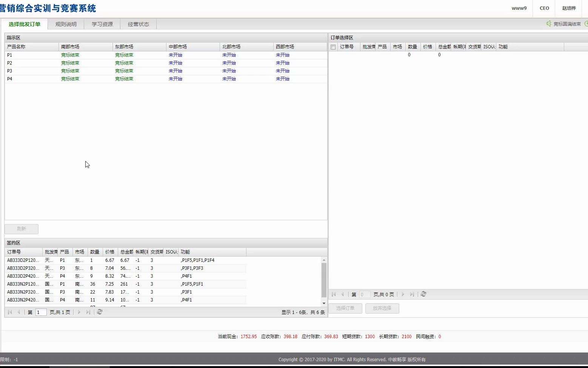The height and width of the screenshot is (368, 588).
Task: Click the 赵培桦 user name
Action: [x=569, y=8]
